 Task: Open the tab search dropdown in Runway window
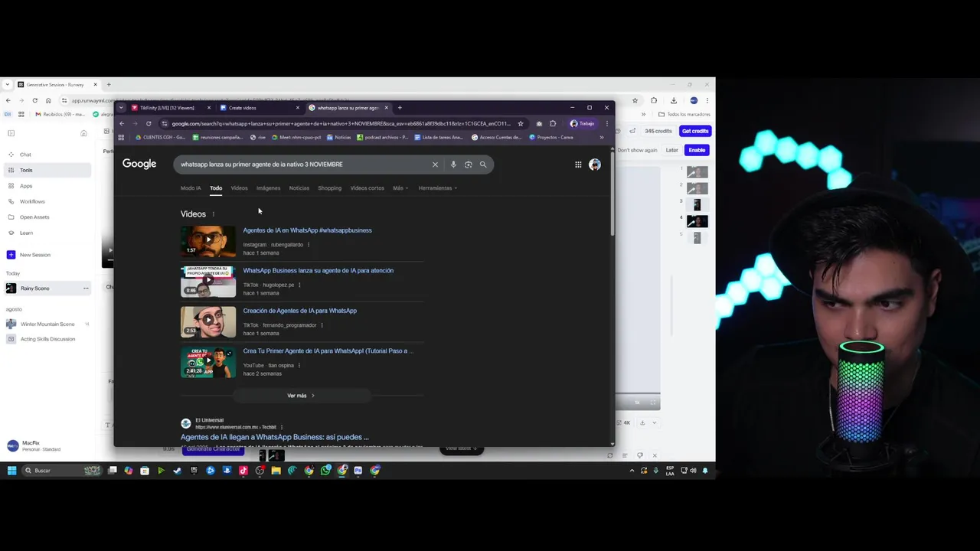point(7,84)
